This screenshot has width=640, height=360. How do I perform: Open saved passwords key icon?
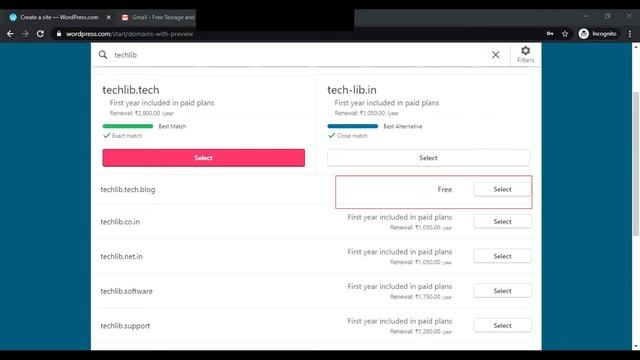coord(550,34)
